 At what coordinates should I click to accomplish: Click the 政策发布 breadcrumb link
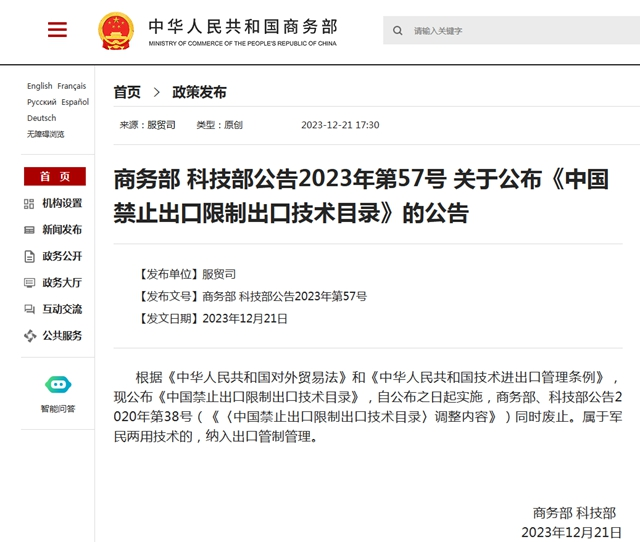pos(199,92)
